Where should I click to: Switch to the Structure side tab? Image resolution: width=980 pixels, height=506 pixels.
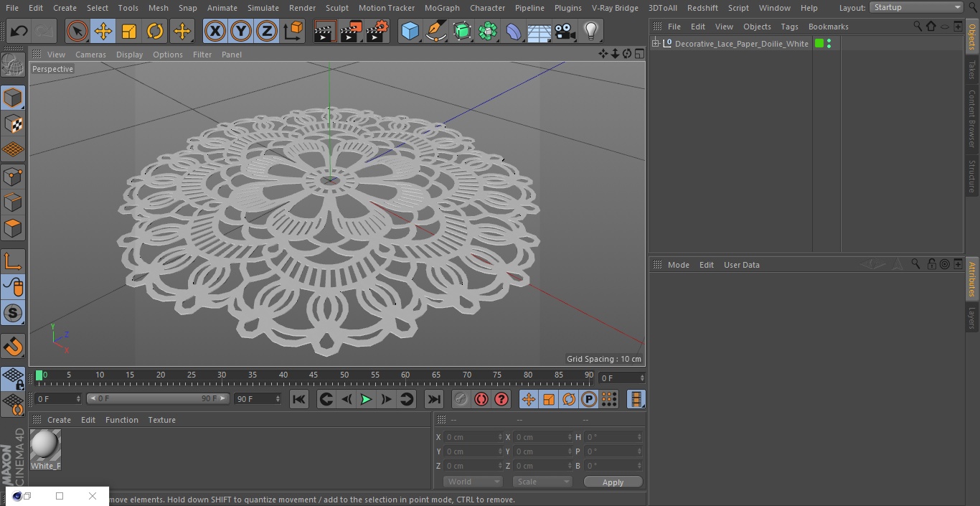tap(972, 176)
